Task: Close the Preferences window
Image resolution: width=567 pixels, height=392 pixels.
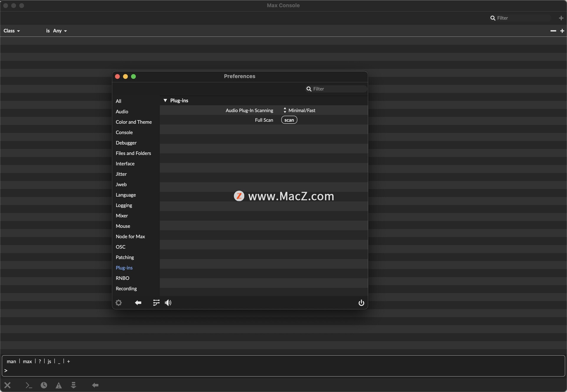Action: [117, 76]
